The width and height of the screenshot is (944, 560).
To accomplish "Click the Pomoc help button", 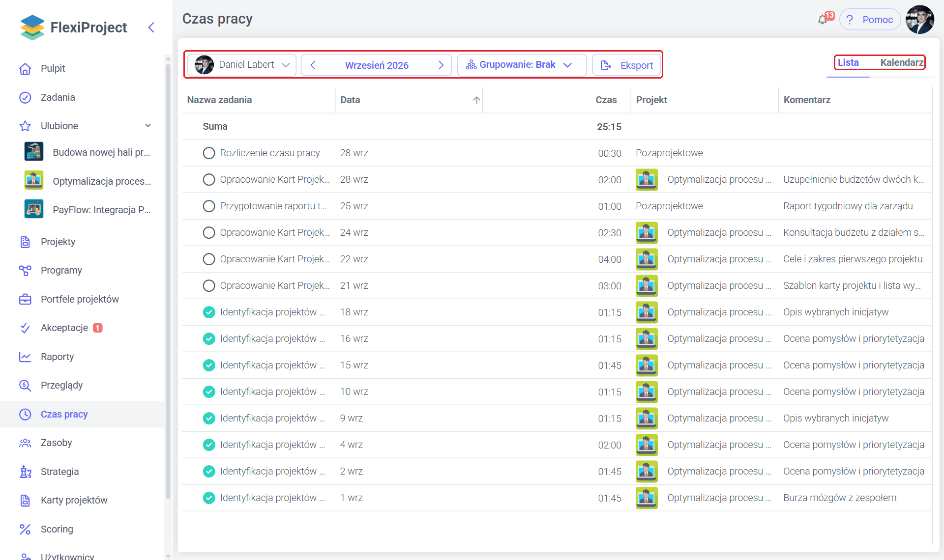I will pyautogui.click(x=870, y=20).
